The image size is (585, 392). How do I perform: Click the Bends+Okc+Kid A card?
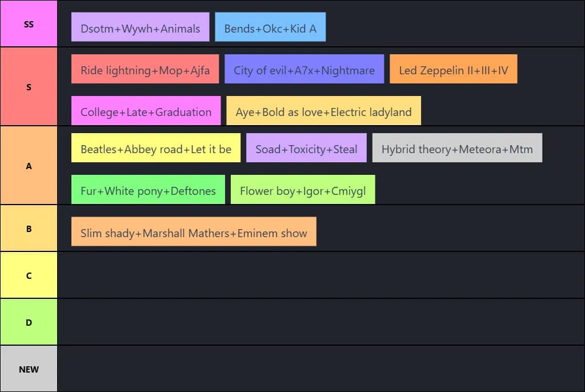click(270, 27)
